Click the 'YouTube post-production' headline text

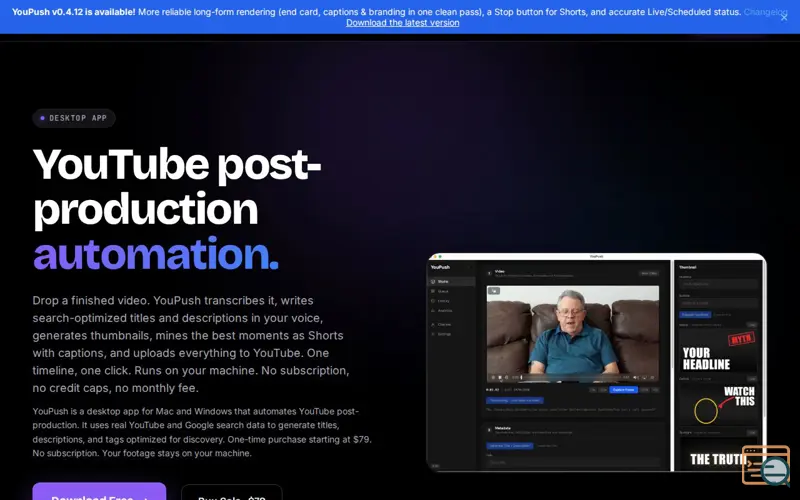(x=177, y=186)
